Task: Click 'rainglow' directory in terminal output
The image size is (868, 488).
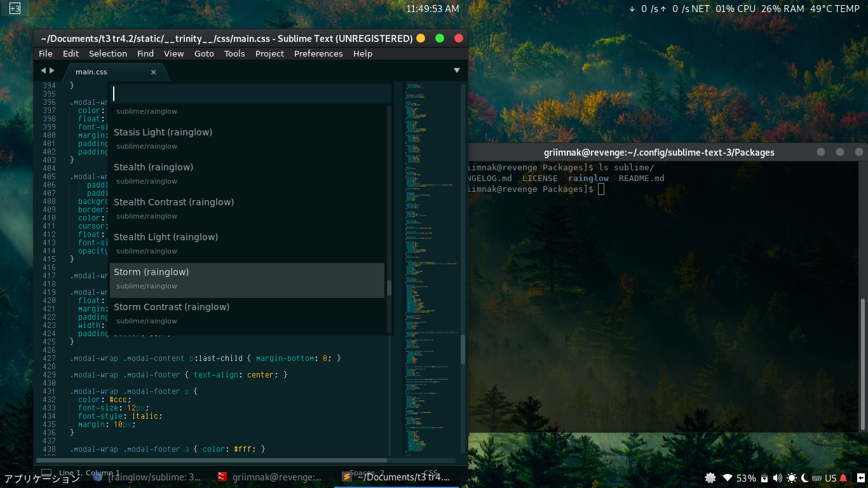Action: point(588,178)
